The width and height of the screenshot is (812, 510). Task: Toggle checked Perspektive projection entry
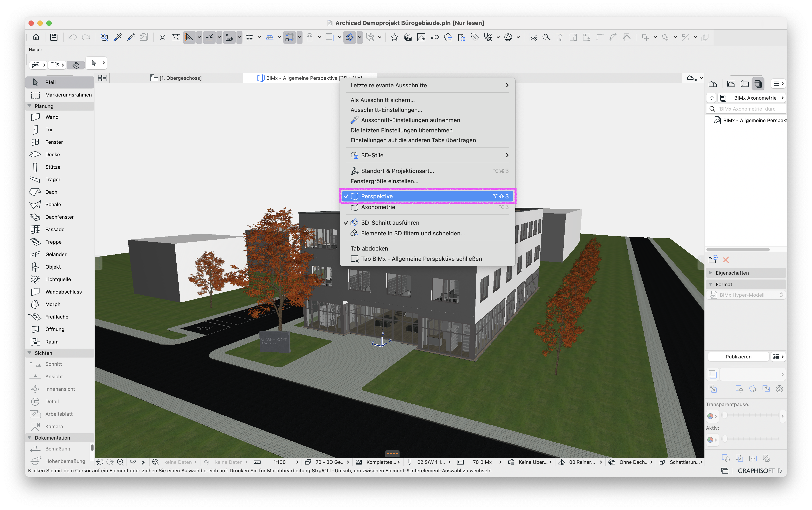coord(427,196)
